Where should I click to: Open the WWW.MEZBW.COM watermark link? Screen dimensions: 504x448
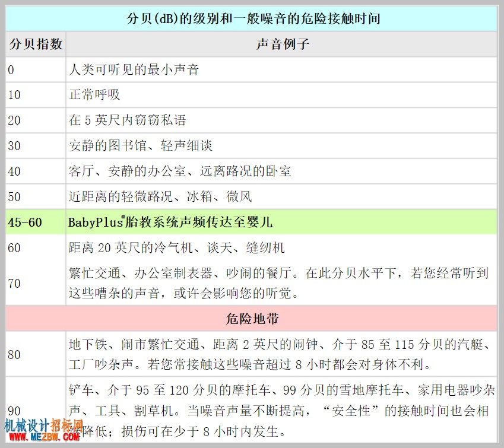(45, 437)
